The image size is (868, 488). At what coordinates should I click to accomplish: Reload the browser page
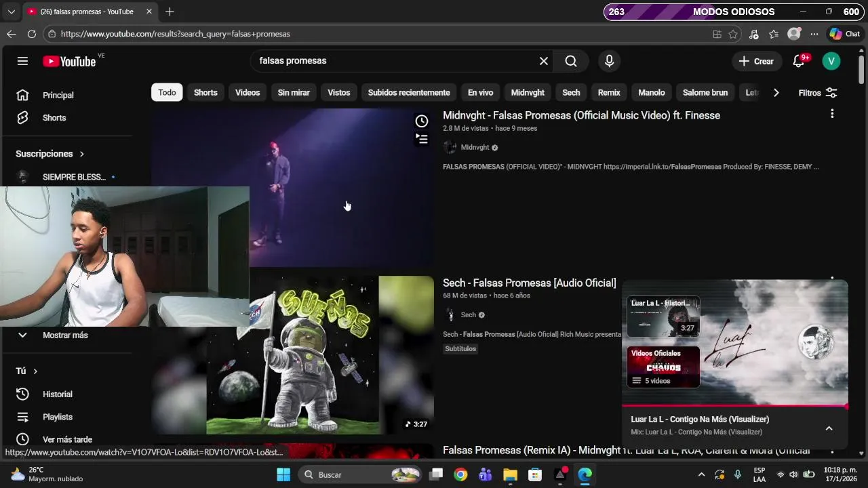tap(32, 34)
